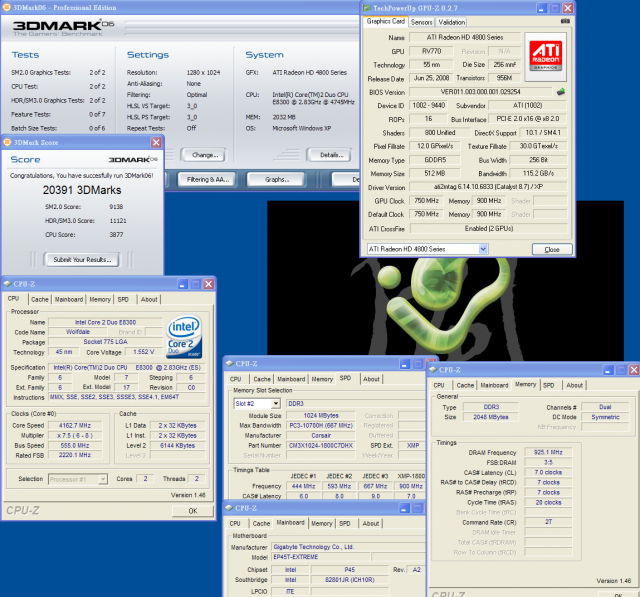Switch to the Sensors tab in GPU-Z
This screenshot has width=640, height=597.
pos(421,22)
